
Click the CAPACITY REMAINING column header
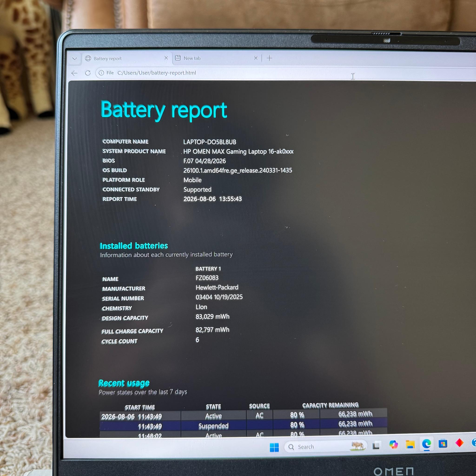[x=331, y=405]
